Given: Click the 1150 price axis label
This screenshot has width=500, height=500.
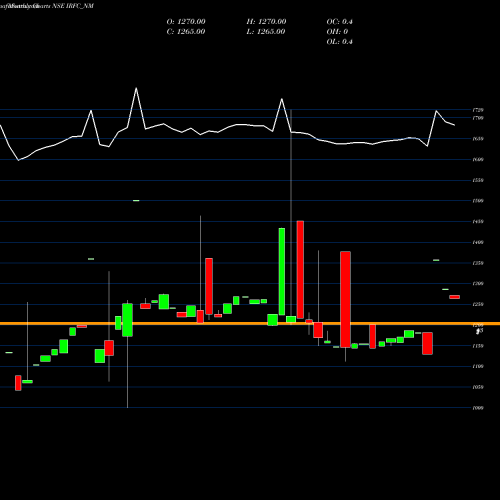Looking at the screenshot, I should pos(478,346).
